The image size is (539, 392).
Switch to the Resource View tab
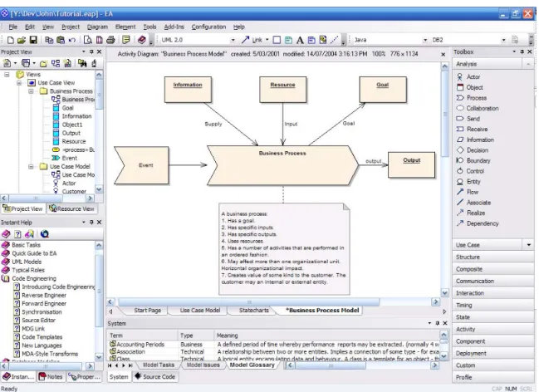(71, 208)
